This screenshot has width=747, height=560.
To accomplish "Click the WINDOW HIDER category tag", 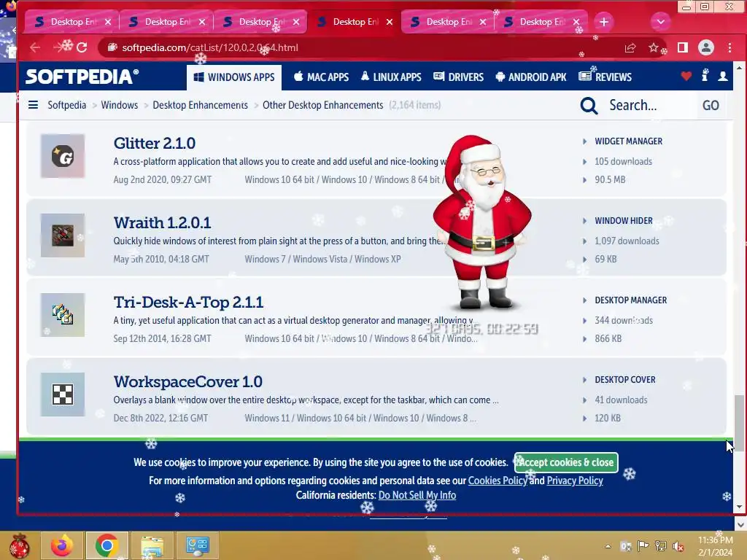I will 624,220.
